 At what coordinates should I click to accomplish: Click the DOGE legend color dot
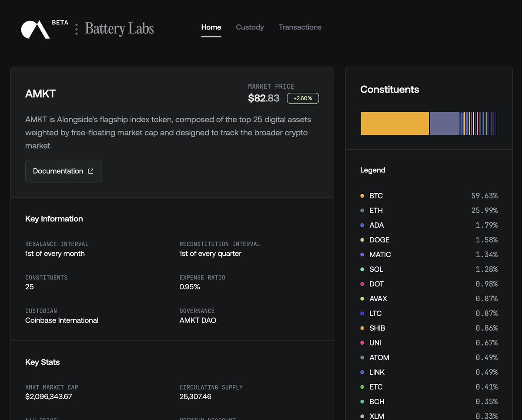(362, 240)
